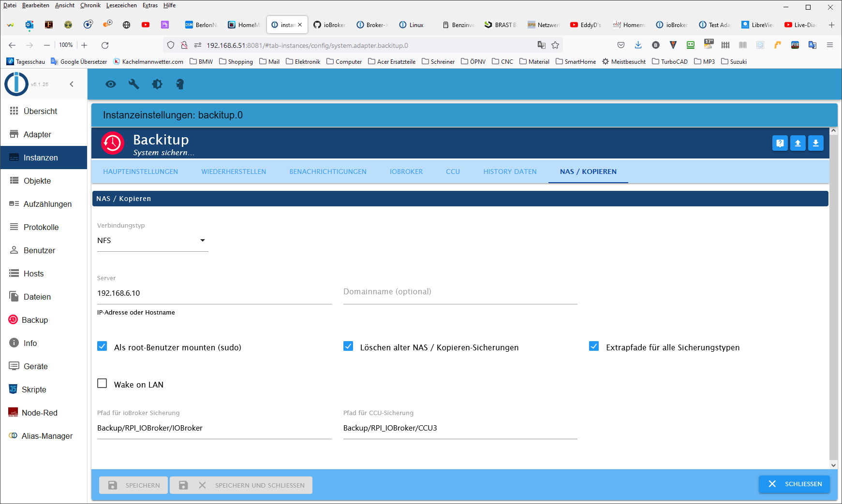Collapse the ioBroker sidebar with chevron
This screenshot has height=504, width=842.
(72, 84)
